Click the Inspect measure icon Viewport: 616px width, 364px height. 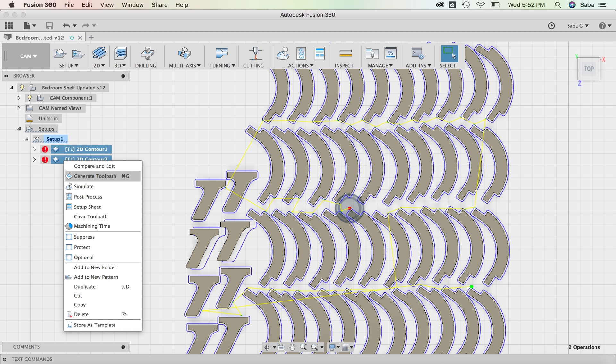tap(345, 54)
